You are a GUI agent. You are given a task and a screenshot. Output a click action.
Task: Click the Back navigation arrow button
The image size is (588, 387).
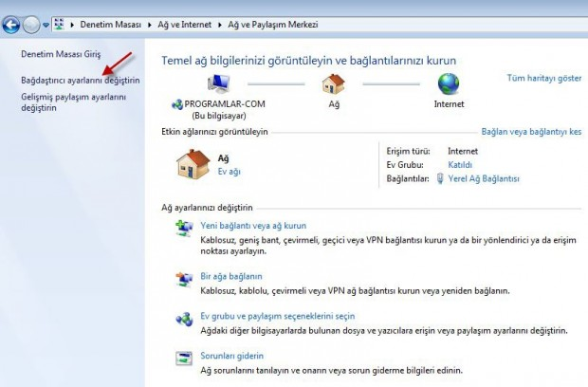click(x=11, y=25)
